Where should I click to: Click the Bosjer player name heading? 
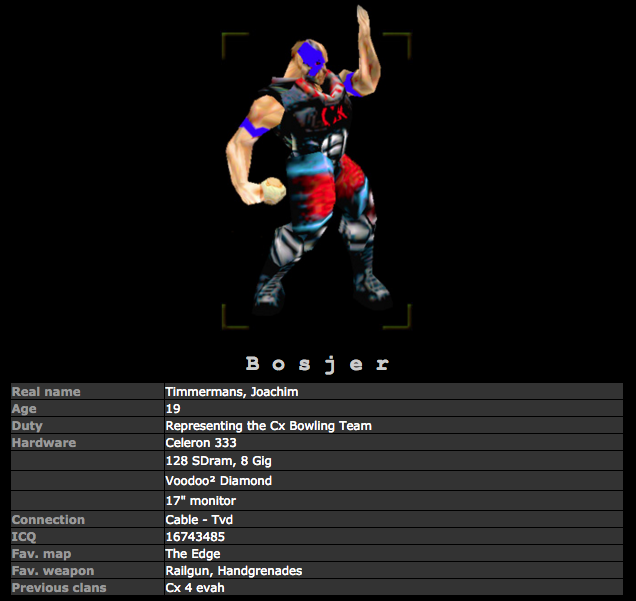tap(318, 364)
